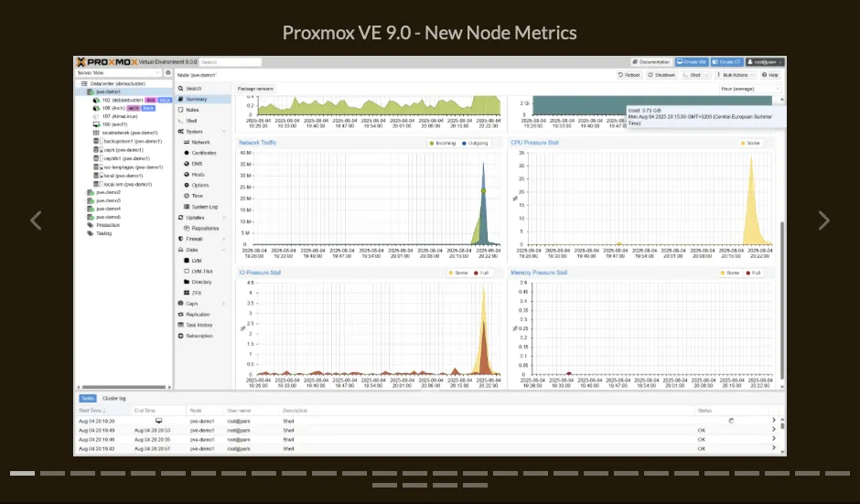
Task: Open the Task History page
Action: (199, 325)
